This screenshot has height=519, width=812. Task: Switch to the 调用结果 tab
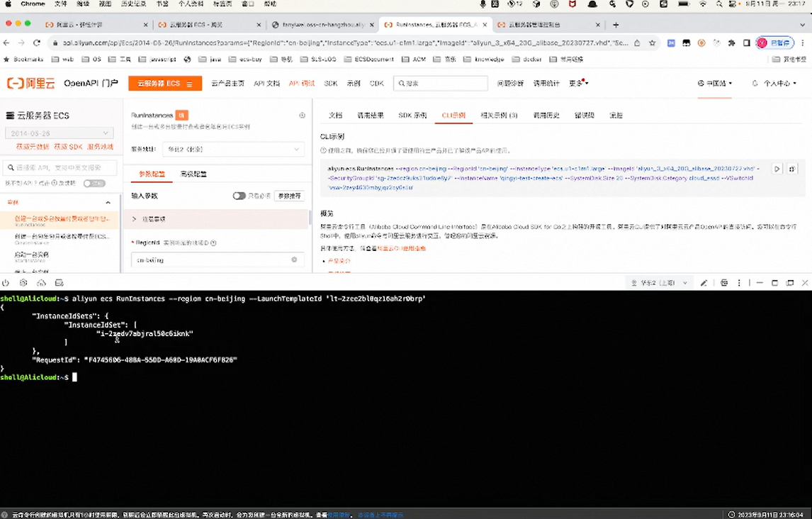(x=371, y=115)
